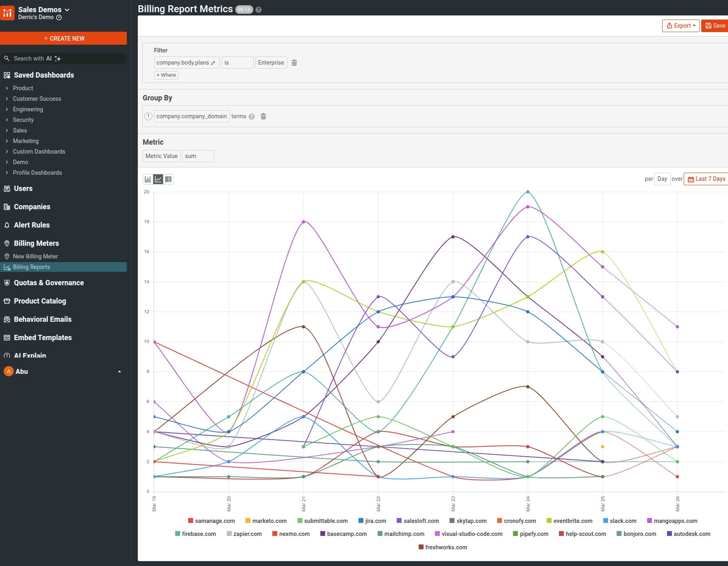Image resolution: width=728 pixels, height=566 pixels.
Task: Select Quotas & Governance in sidebar
Action: point(48,282)
